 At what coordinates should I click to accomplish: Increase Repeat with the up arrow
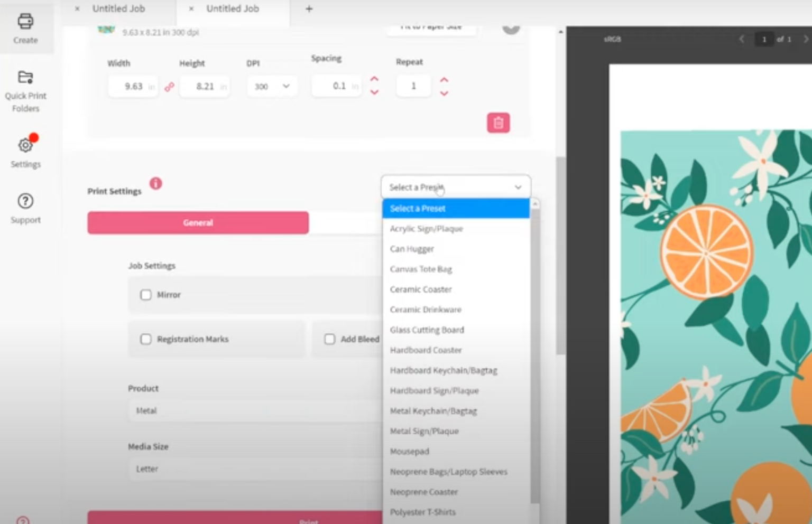click(444, 79)
